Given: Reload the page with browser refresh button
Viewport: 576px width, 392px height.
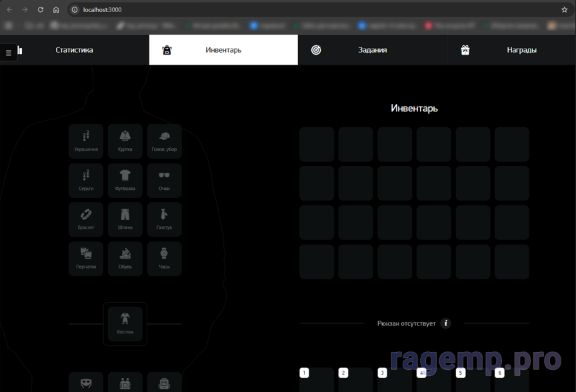Looking at the screenshot, I should (x=41, y=10).
